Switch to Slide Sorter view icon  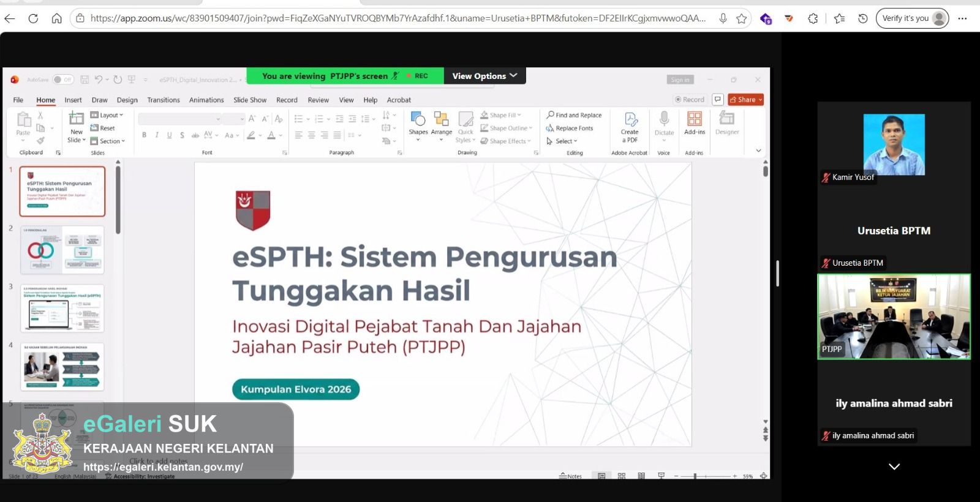click(622, 476)
